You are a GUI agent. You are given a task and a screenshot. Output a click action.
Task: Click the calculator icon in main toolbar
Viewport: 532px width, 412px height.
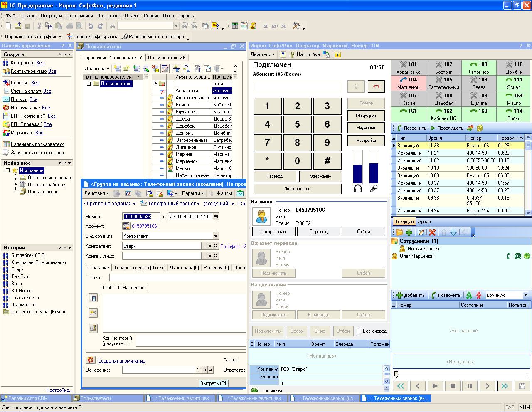coord(235,26)
